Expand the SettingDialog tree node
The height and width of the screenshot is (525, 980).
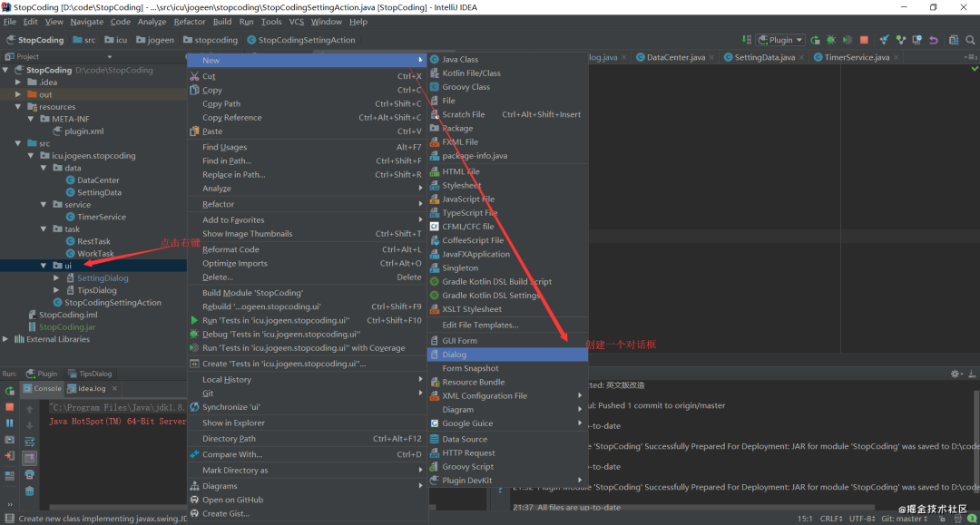(x=56, y=277)
